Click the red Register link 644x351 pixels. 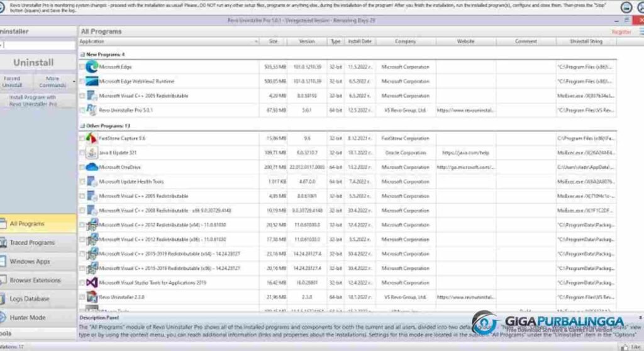(621, 31)
